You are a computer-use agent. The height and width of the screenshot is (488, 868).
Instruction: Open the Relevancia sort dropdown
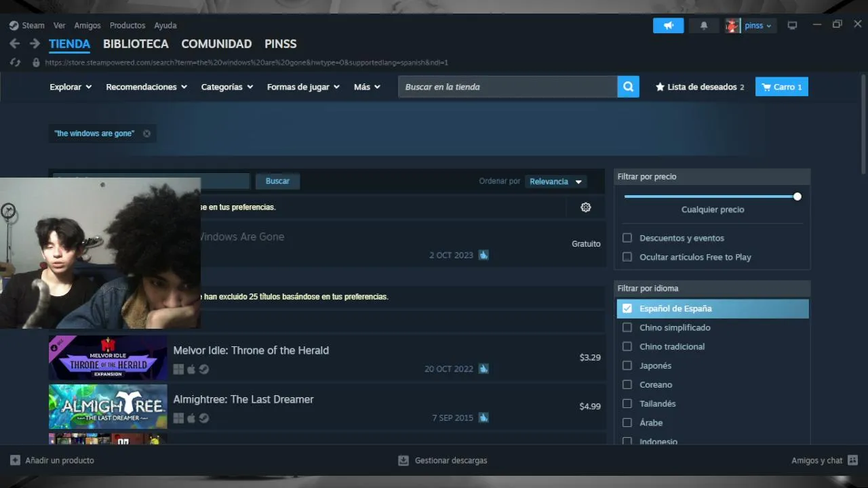coord(555,182)
